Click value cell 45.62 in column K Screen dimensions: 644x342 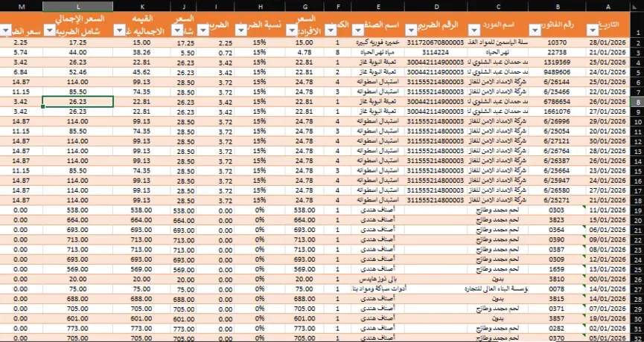(142, 72)
